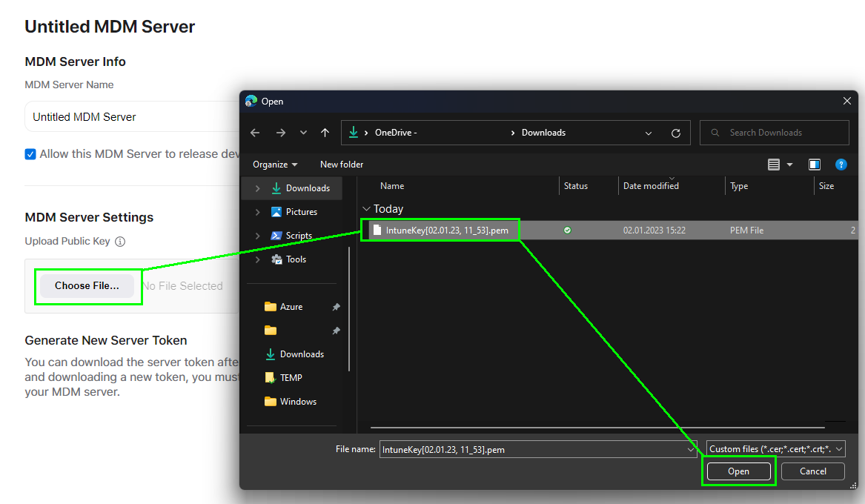This screenshot has width=865, height=504.
Task: Select Scripts in the navigation pane
Action: click(x=299, y=236)
